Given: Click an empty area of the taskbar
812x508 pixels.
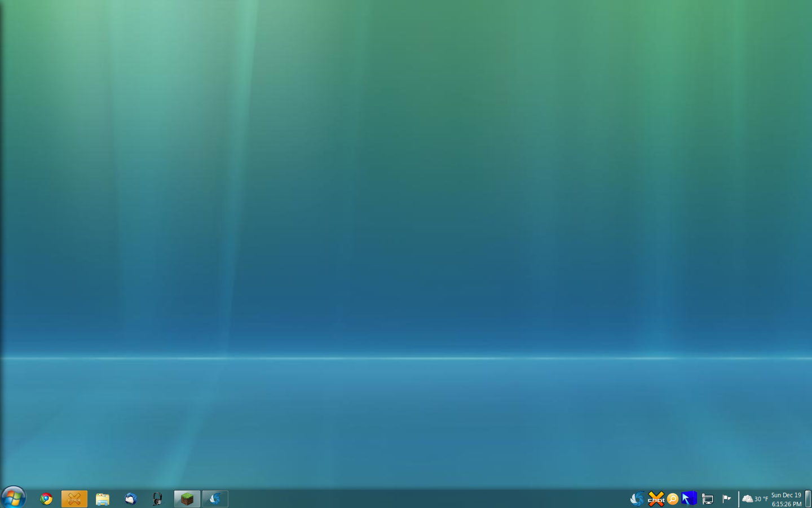Looking at the screenshot, I should point(423,499).
